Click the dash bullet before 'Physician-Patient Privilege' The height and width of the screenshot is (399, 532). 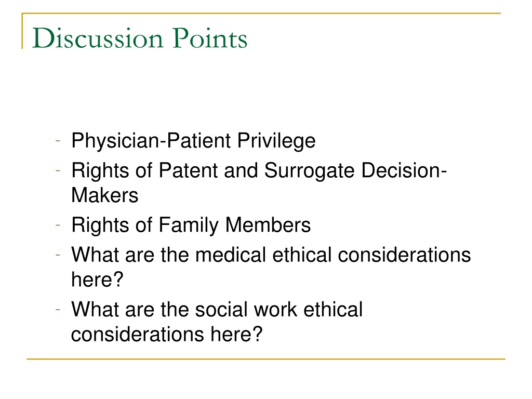58,140
